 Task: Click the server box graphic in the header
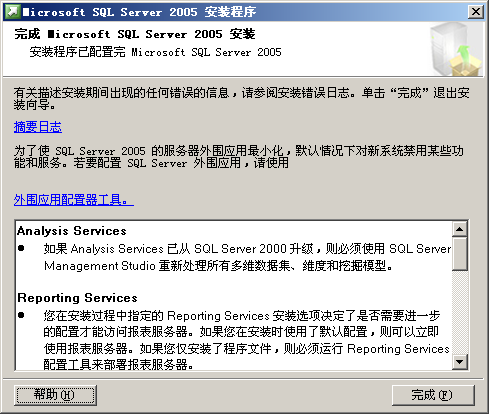point(455,49)
